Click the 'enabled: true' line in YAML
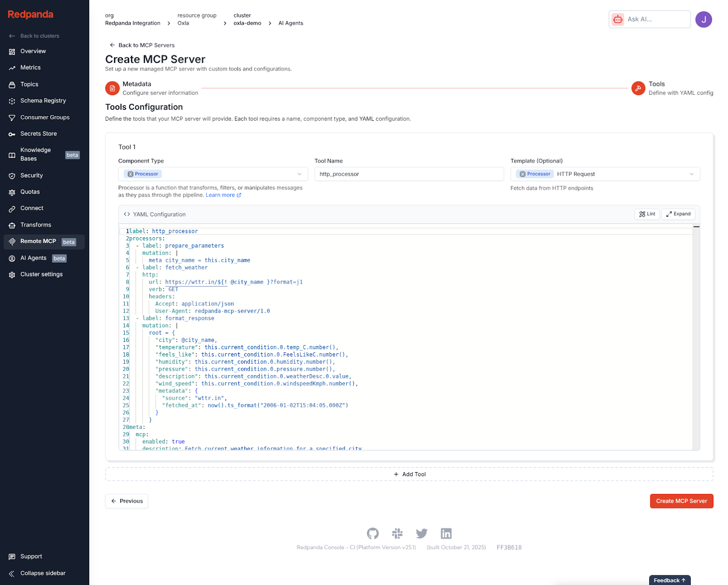728x585 pixels. (x=163, y=442)
